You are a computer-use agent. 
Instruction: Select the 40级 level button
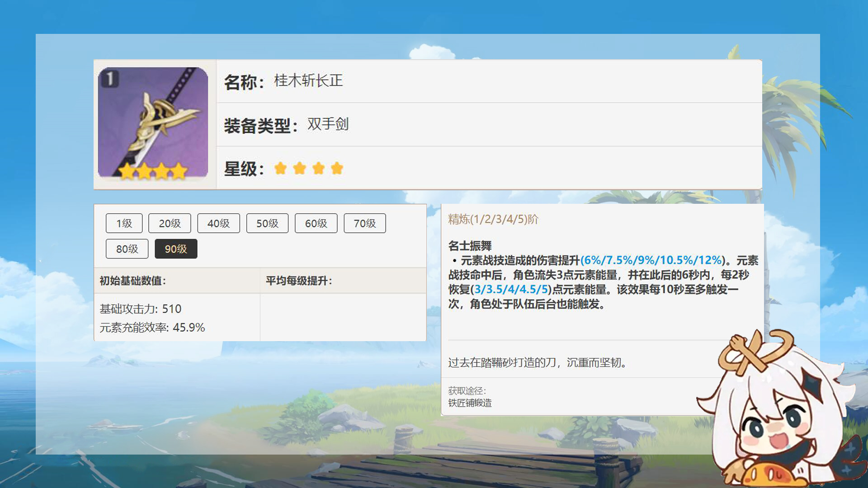(x=218, y=223)
